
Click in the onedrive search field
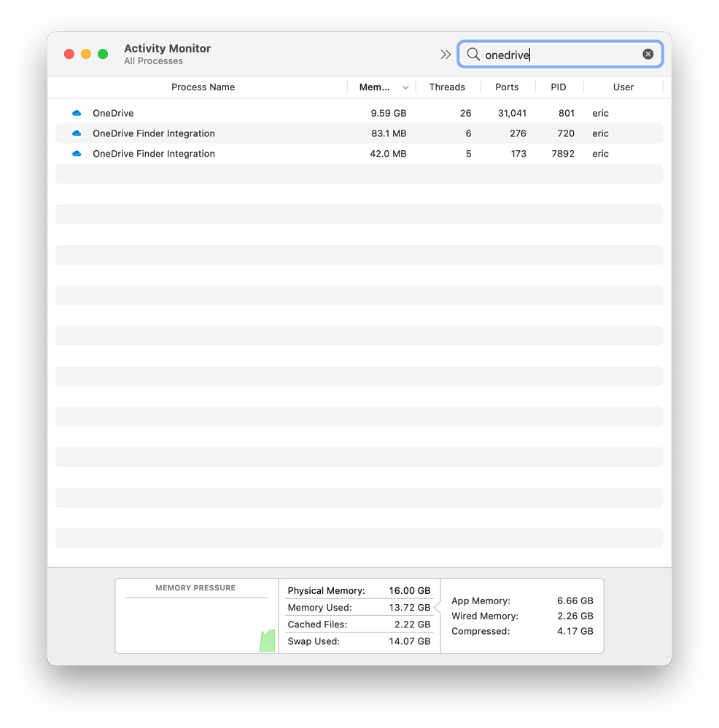click(x=560, y=55)
